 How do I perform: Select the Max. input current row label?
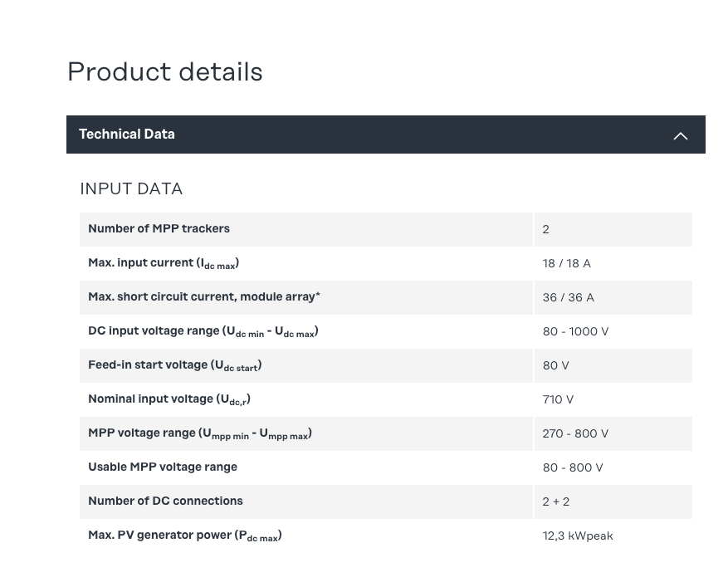click(x=164, y=263)
